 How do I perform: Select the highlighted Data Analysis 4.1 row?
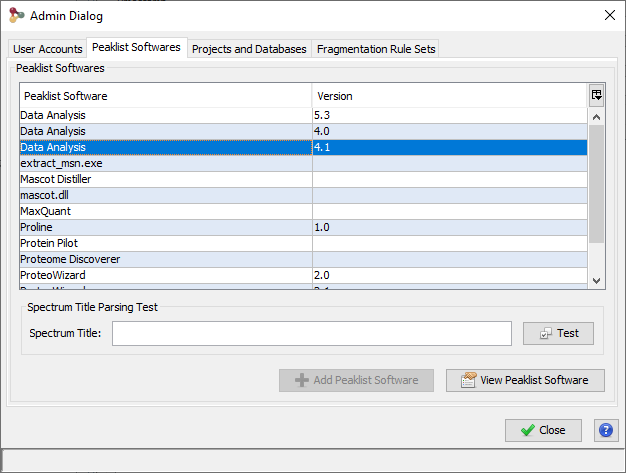(x=303, y=147)
